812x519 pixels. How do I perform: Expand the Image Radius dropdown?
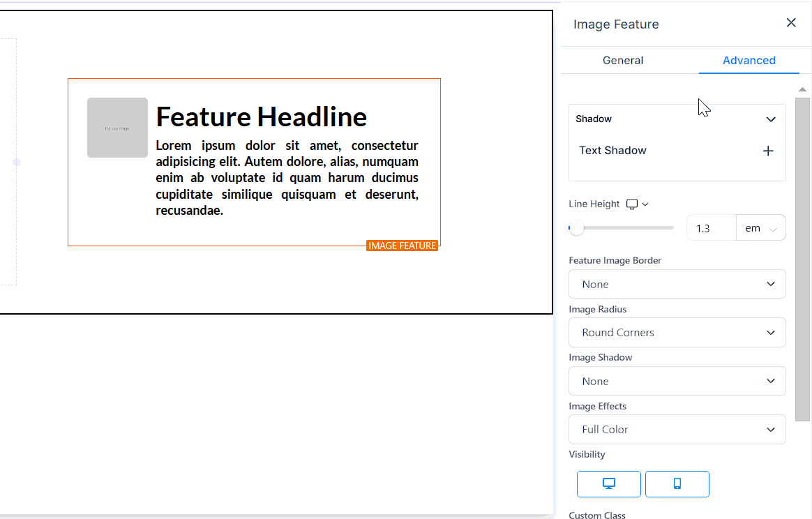677,333
